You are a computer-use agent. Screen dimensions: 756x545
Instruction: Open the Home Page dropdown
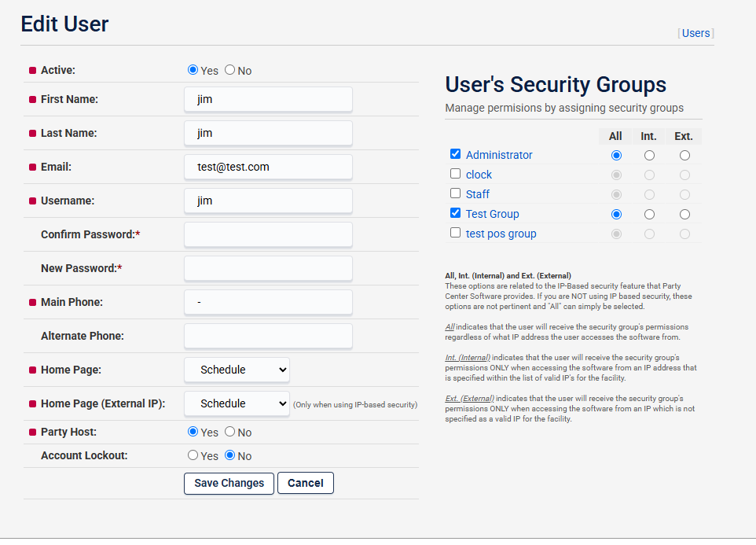point(237,370)
